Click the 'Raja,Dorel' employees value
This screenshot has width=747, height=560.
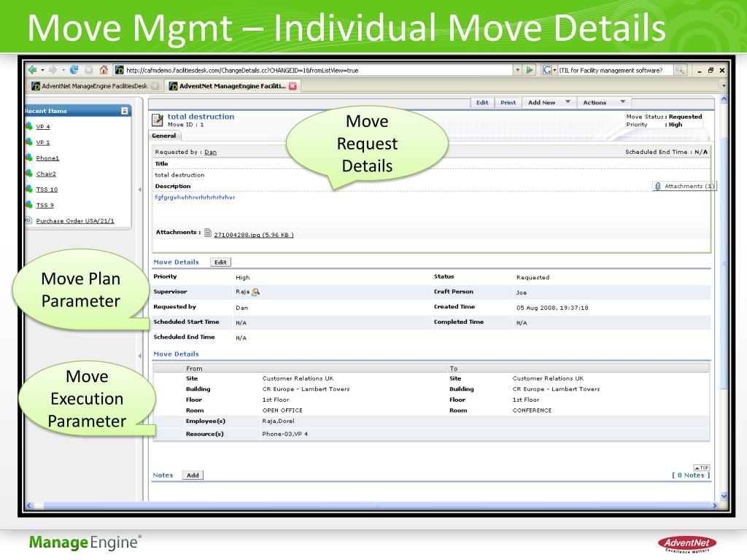(x=278, y=421)
